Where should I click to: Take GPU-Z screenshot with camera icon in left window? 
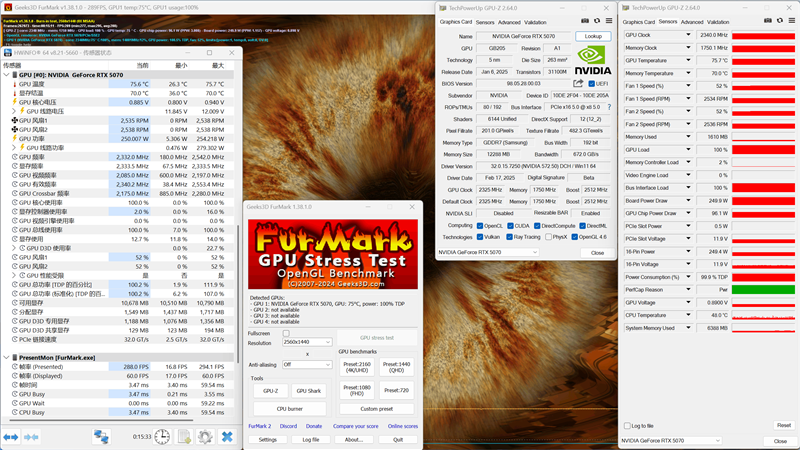pos(585,21)
